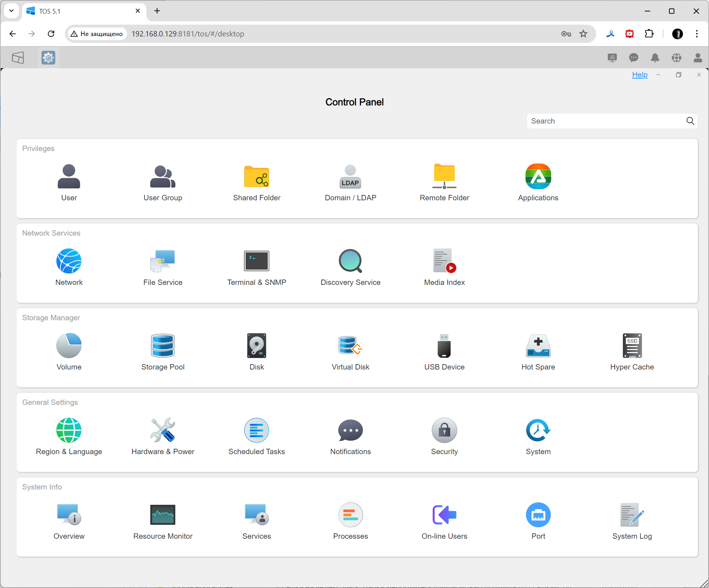Viewport: 709px width, 588px height.
Task: Open Scheduled Tasks
Action: point(256,436)
